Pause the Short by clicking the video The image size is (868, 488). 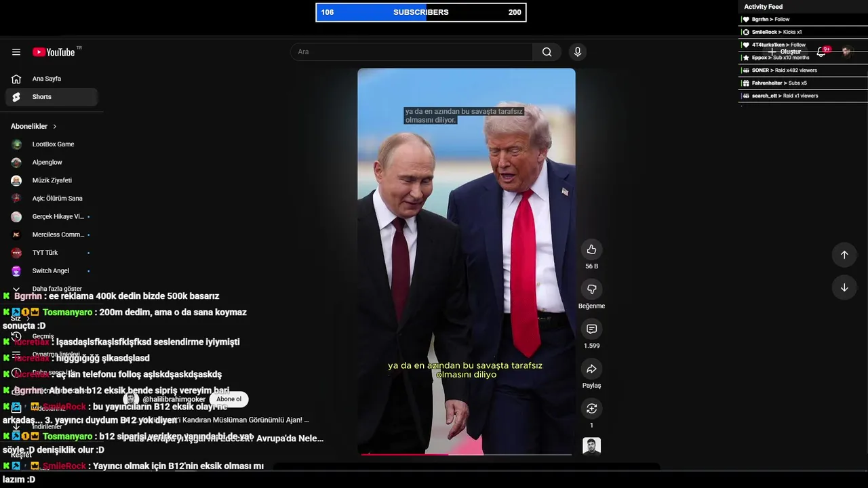click(x=467, y=261)
